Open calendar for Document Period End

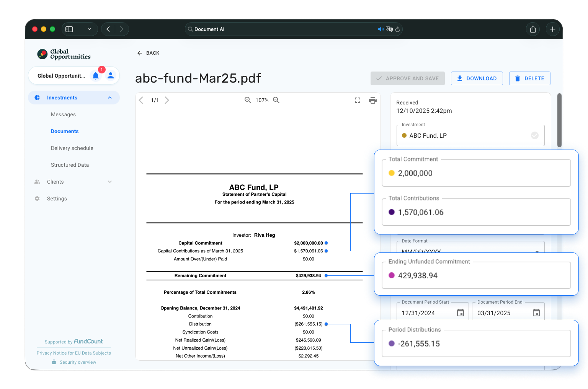pyautogui.click(x=536, y=313)
